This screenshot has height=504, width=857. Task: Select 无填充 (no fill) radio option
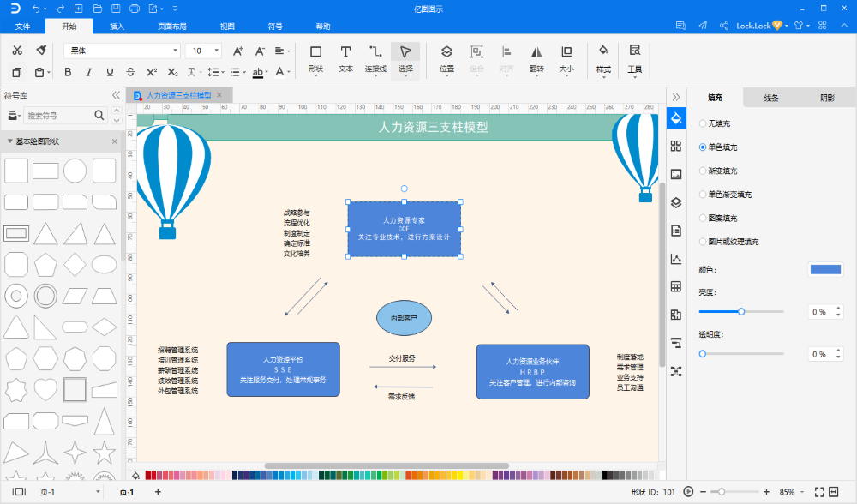(704, 123)
